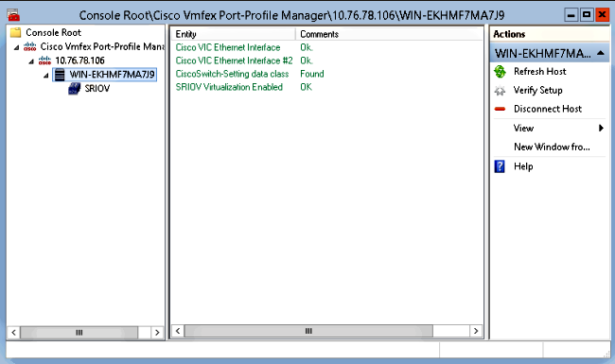This screenshot has height=364, width=615.
Task: Click the Verify Setup icon
Action: click(x=500, y=91)
